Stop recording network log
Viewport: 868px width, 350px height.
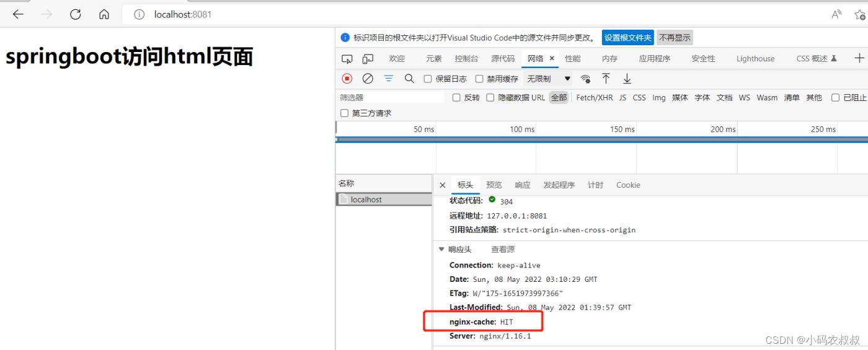347,79
